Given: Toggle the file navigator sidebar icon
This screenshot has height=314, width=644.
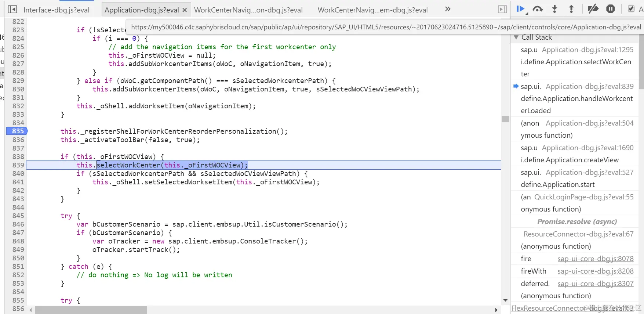Looking at the screenshot, I should click(12, 10).
